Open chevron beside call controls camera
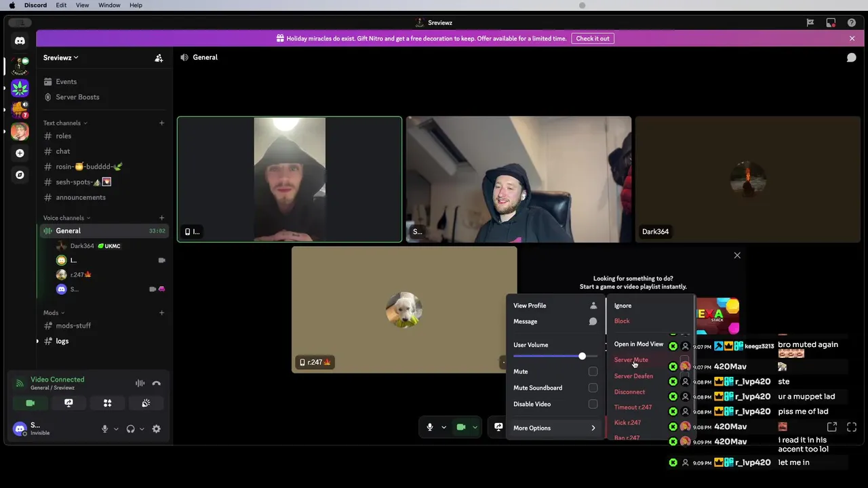 (475, 427)
